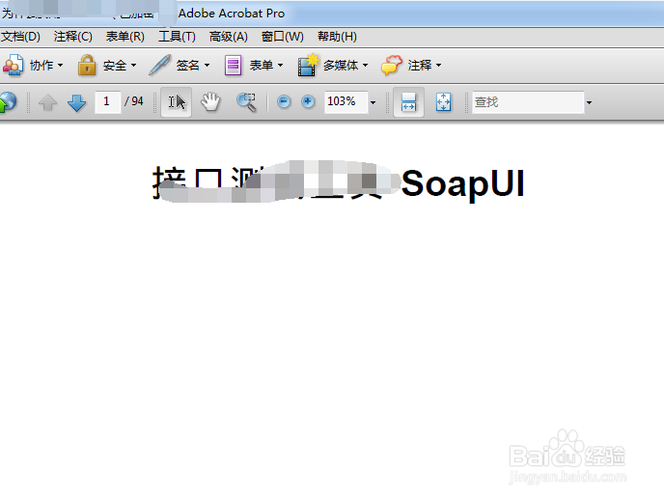This screenshot has height=500, width=664.
Task: Expand the 注释 toolbar dropdown arrow
Action: tap(439, 65)
